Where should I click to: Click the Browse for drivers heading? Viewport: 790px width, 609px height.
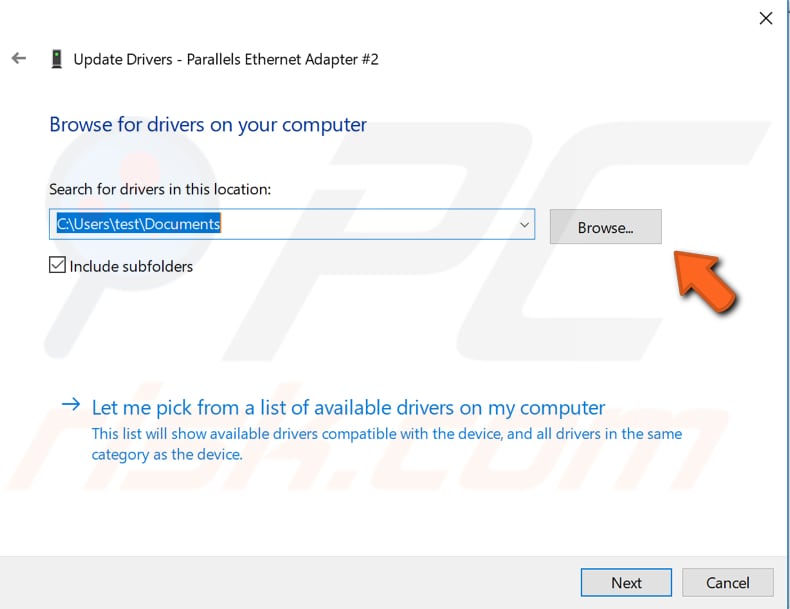tap(208, 125)
